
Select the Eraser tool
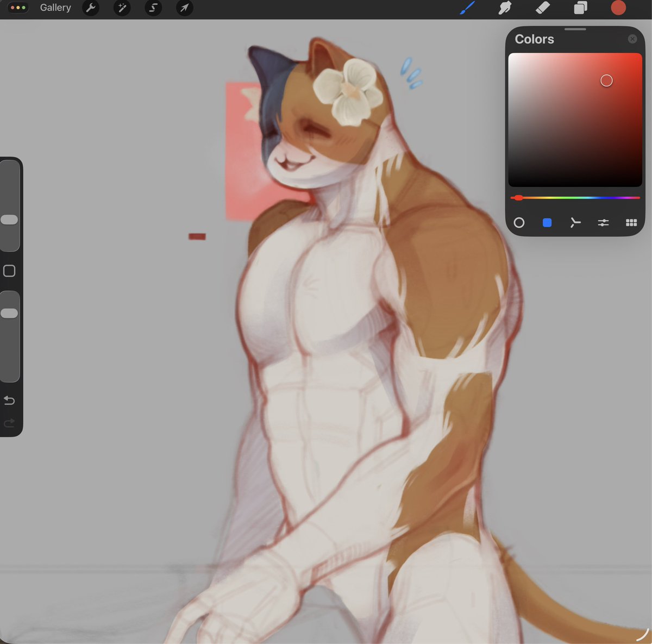click(x=543, y=8)
